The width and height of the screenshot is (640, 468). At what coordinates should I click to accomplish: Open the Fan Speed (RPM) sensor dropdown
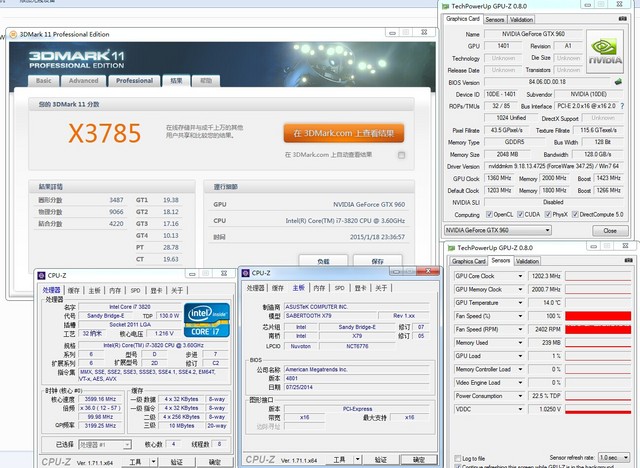coord(520,329)
